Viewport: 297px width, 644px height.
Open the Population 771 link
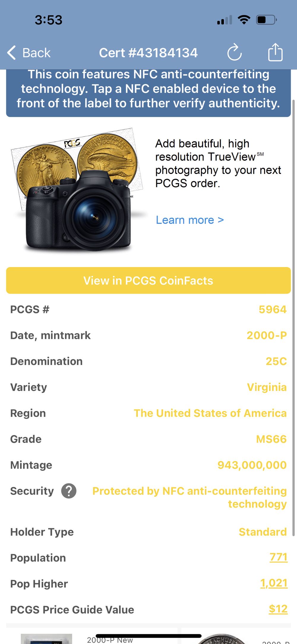278,557
